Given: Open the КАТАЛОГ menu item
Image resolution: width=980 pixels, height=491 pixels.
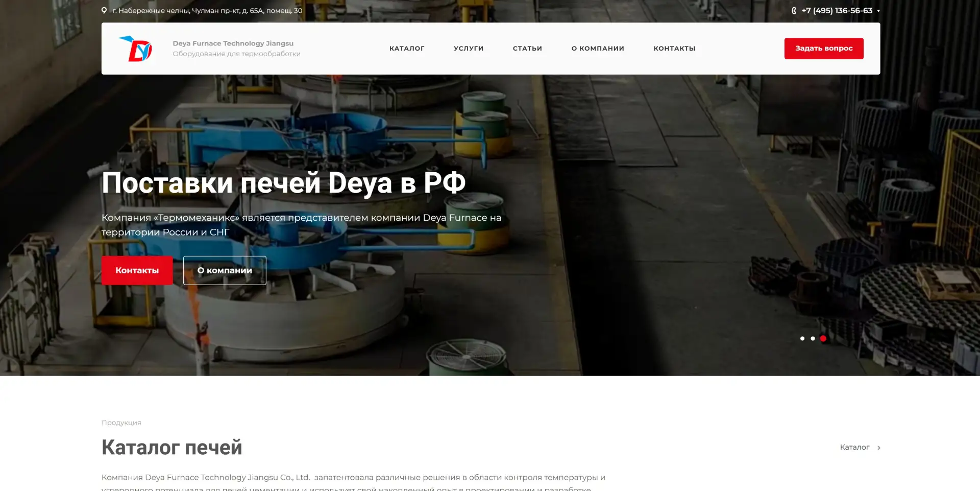Looking at the screenshot, I should [407, 49].
